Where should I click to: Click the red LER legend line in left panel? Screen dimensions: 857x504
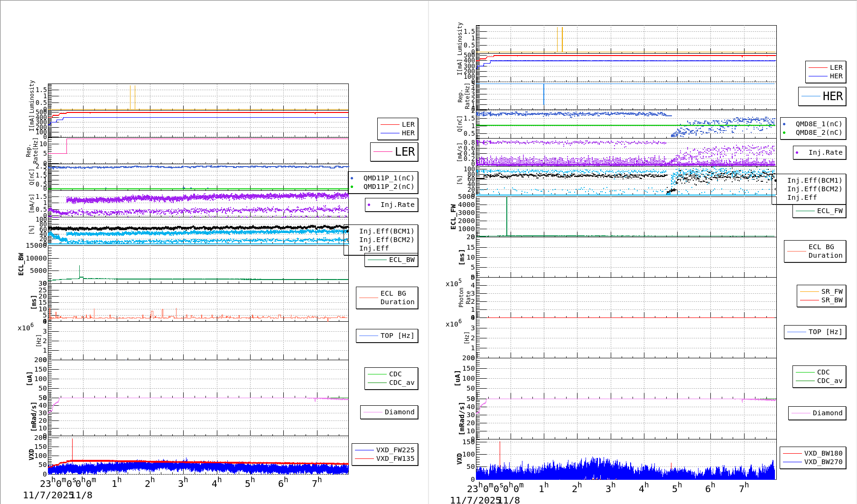(x=390, y=125)
